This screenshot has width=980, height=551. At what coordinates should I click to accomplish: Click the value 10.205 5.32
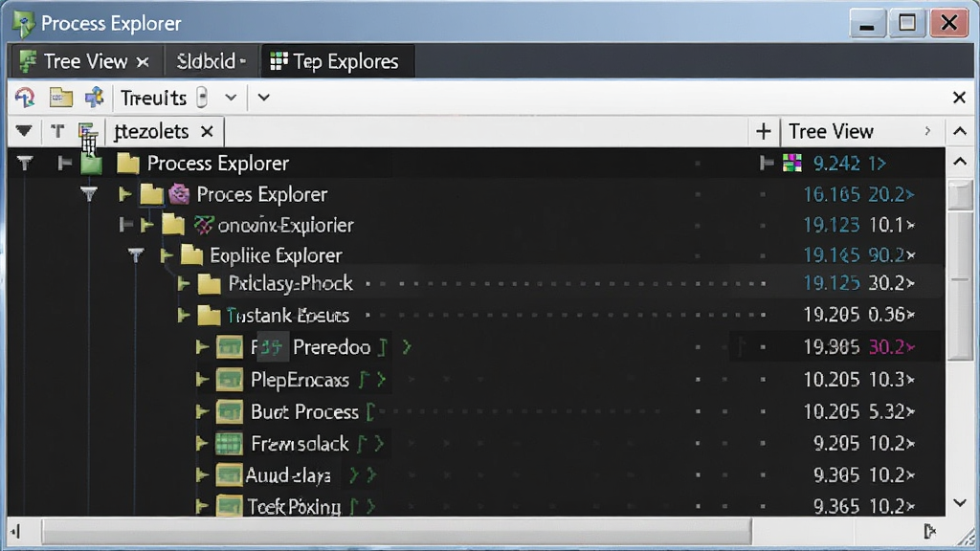coord(858,411)
